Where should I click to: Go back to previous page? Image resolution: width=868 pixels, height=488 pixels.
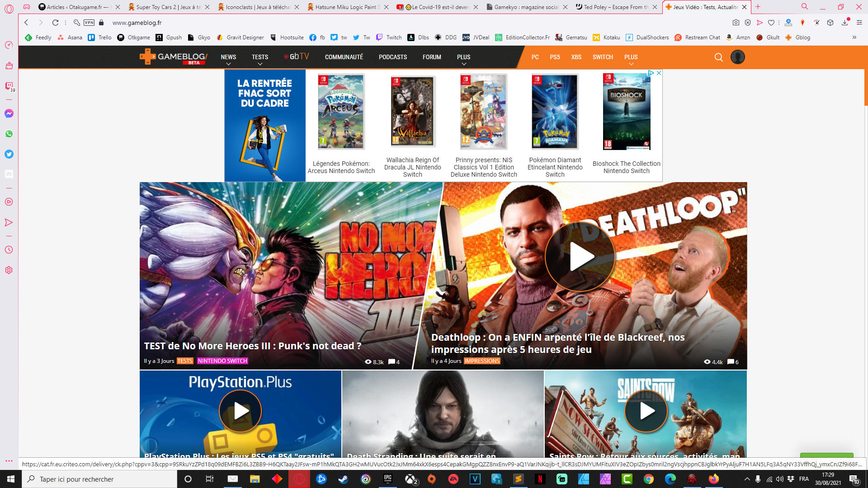[x=26, y=23]
